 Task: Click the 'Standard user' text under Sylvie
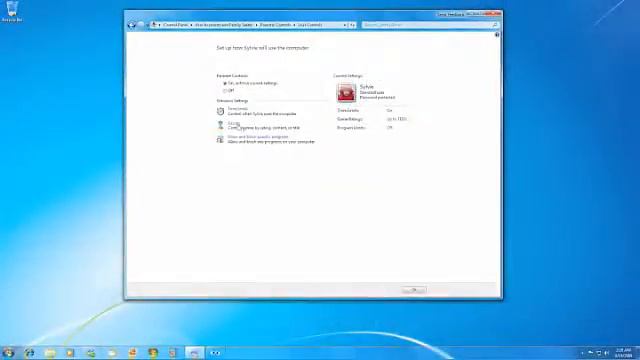(x=372, y=93)
